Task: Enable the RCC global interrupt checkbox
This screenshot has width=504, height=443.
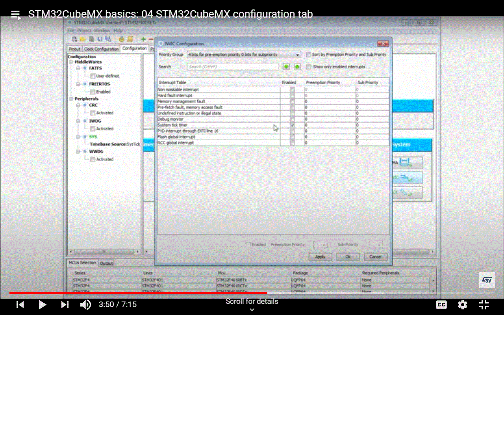Action: 293,143
